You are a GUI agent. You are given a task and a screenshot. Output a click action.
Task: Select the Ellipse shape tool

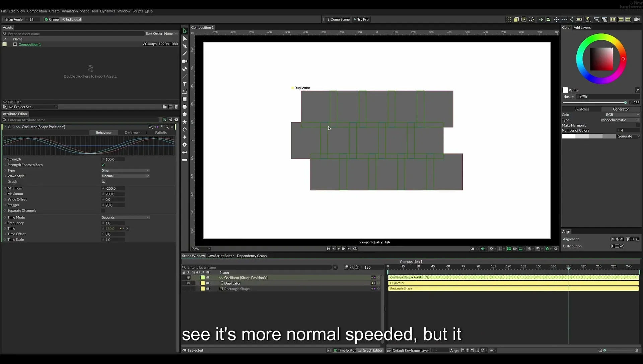(185, 107)
